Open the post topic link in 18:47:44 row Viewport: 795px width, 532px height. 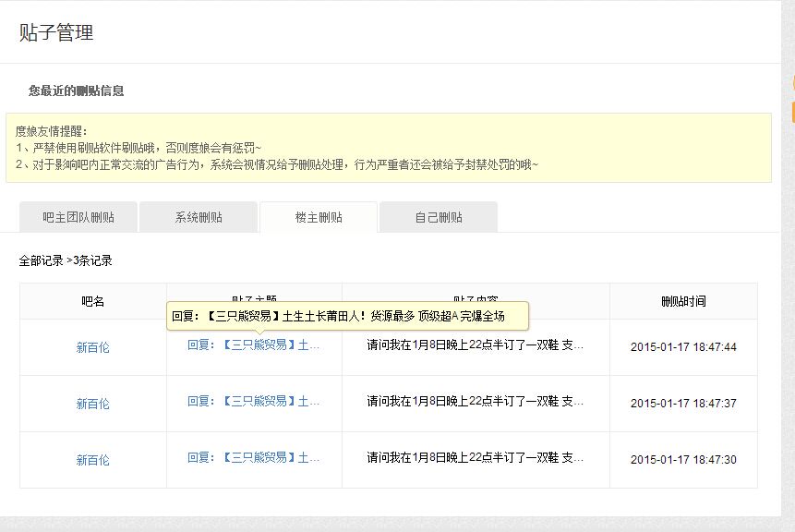(254, 345)
